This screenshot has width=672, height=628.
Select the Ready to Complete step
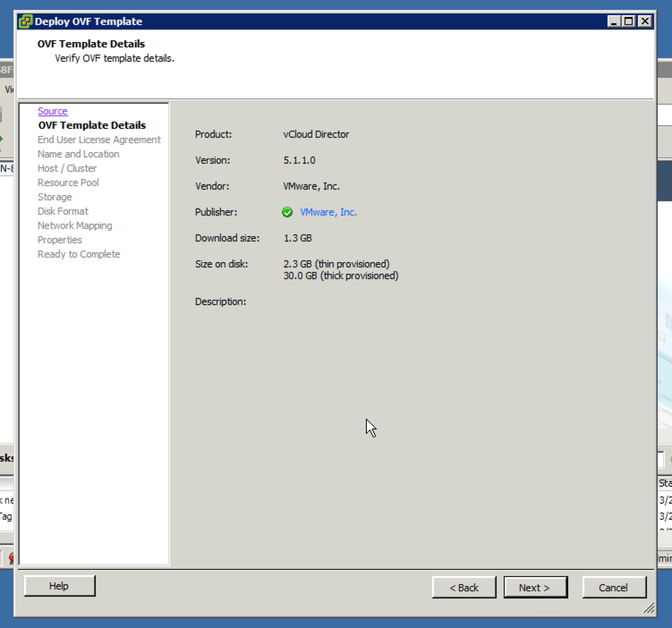[79, 254]
